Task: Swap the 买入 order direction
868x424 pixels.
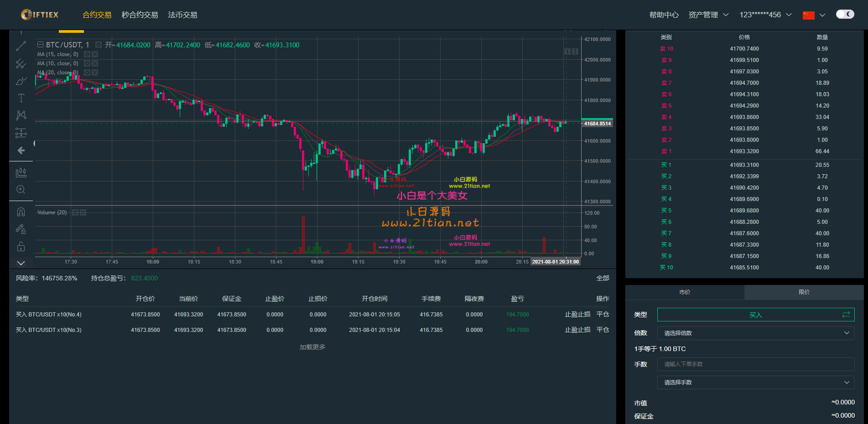Action: pyautogui.click(x=846, y=315)
